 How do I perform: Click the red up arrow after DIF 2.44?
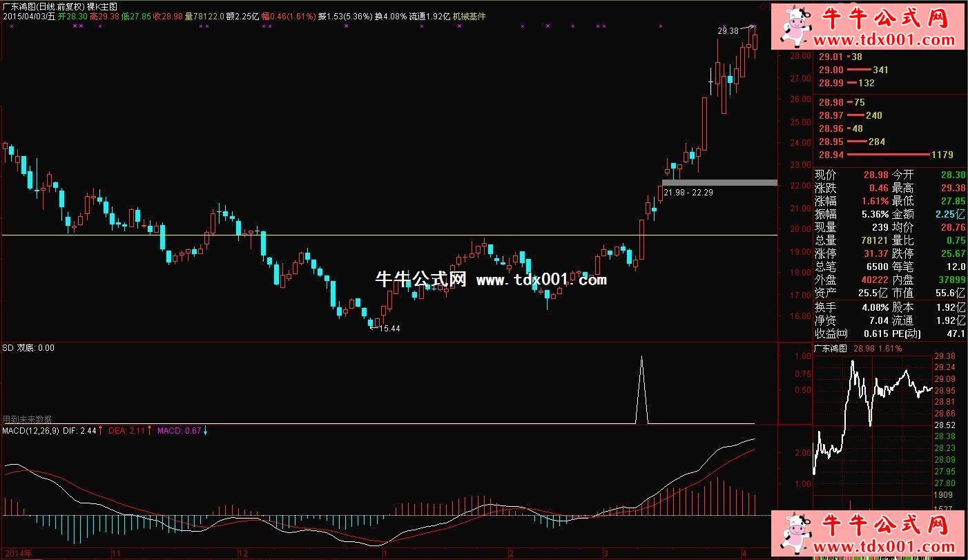tap(101, 431)
